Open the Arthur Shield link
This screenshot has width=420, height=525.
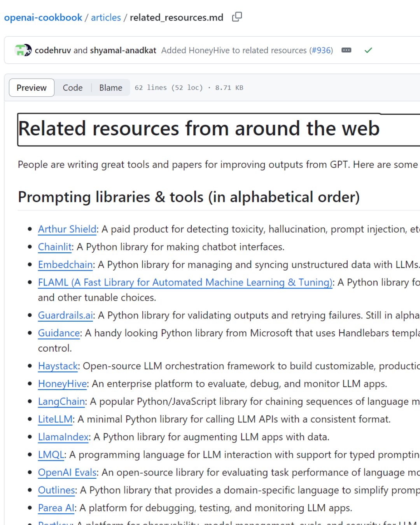coord(67,229)
